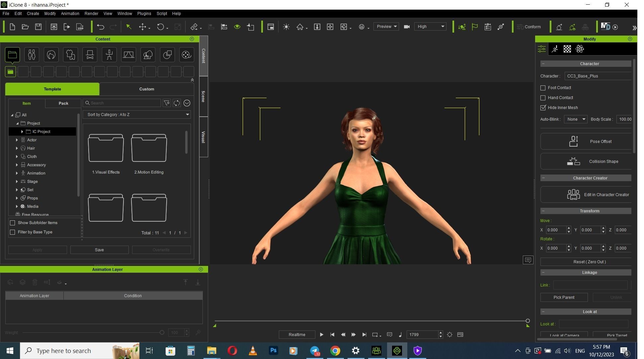644x359 pixels.
Task: Collapse the Character Creator section
Action: 543,178
